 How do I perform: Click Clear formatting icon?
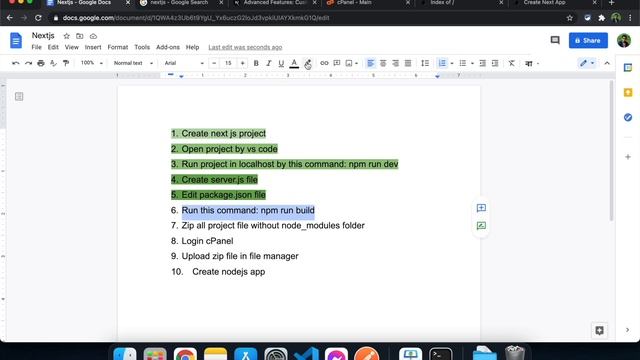tap(511, 63)
